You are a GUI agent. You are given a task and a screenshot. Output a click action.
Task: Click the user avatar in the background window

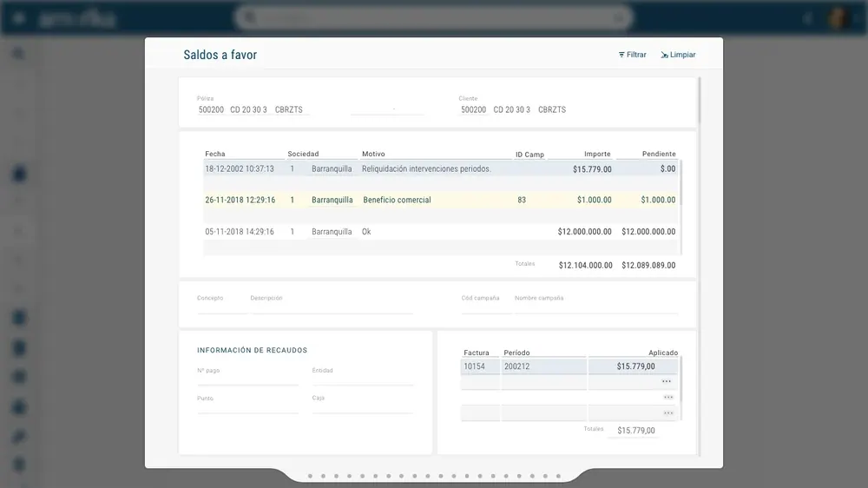pyautogui.click(x=839, y=18)
